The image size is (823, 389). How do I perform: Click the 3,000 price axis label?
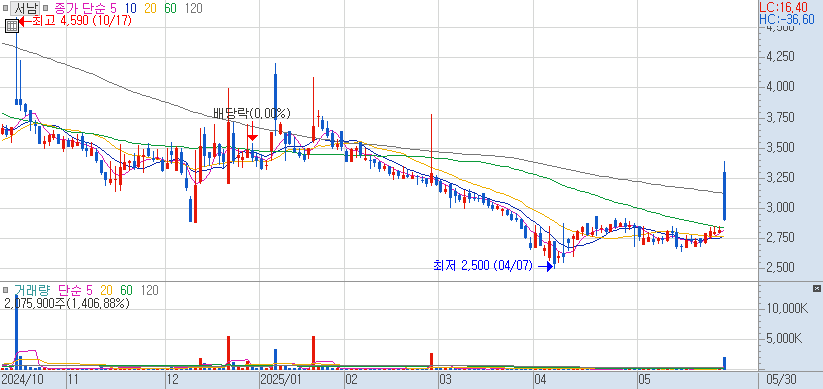(780, 208)
